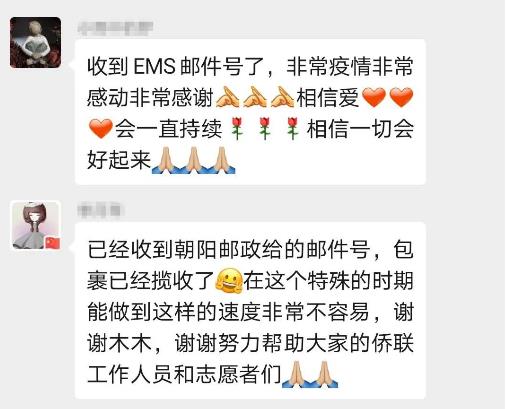This screenshot has width=507, height=409.
Task: Open the cartoon girl avatar profile
Action: 35,225
